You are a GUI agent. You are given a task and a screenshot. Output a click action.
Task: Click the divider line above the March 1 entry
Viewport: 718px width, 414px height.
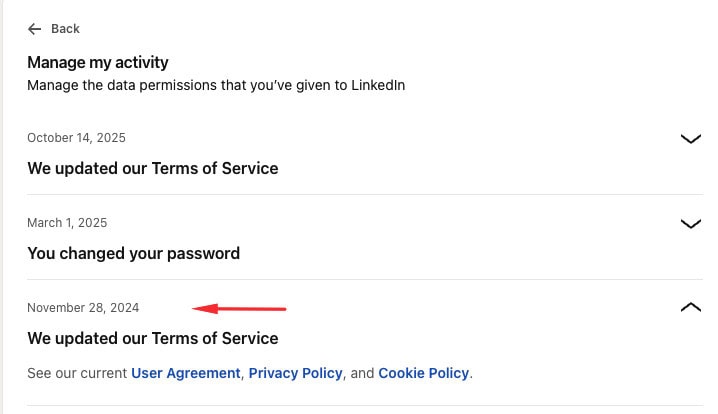click(x=359, y=194)
